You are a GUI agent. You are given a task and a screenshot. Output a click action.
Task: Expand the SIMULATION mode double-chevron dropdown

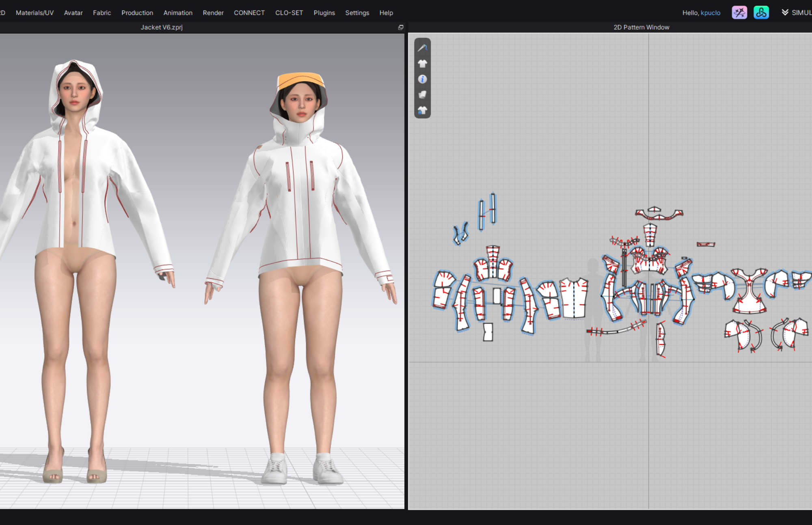click(x=785, y=13)
